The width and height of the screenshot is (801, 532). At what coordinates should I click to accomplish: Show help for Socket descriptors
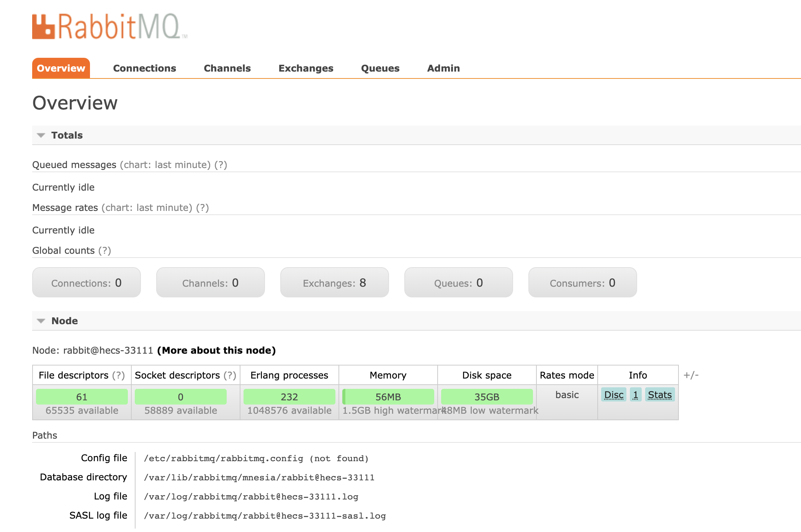tap(230, 375)
